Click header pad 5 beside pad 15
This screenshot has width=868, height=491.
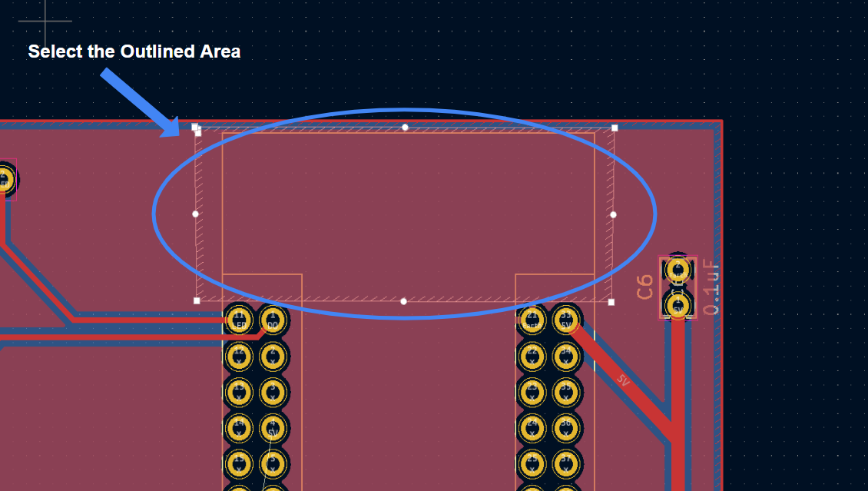pos(273,464)
